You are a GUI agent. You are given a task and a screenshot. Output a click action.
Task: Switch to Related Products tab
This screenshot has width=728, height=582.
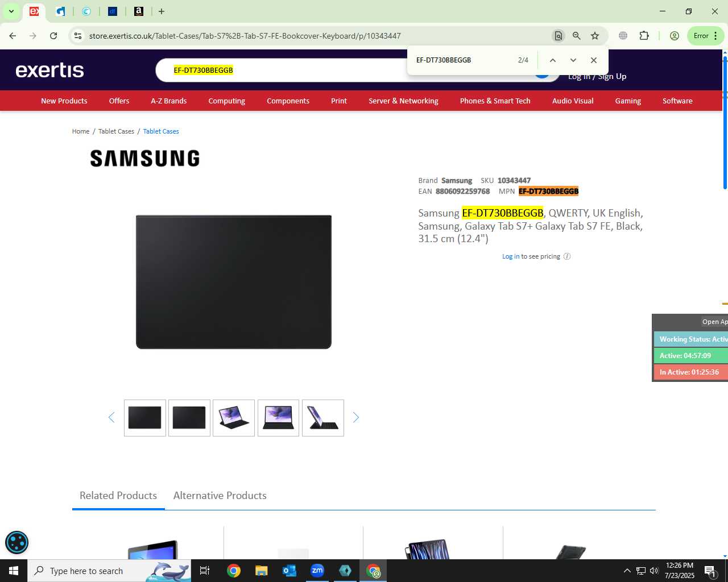point(118,496)
